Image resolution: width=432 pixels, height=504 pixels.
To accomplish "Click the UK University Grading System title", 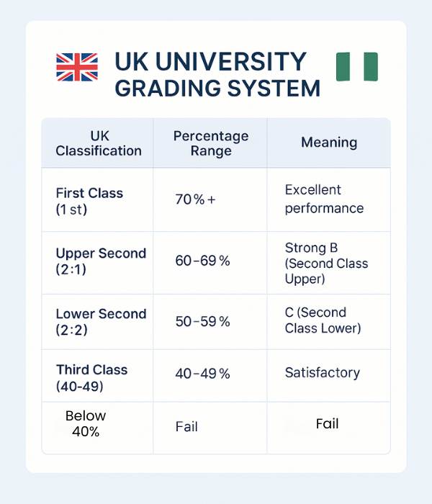I will pos(217,74).
